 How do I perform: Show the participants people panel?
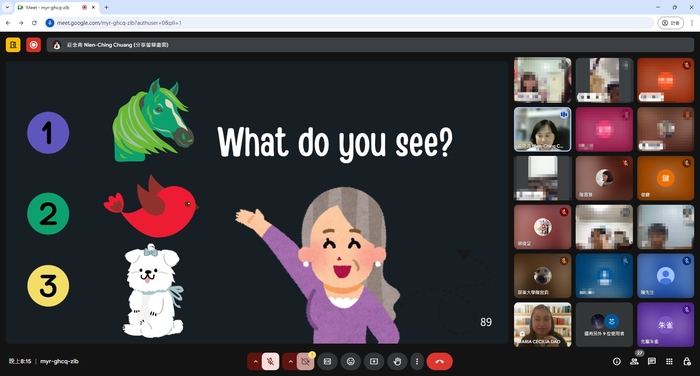click(634, 361)
